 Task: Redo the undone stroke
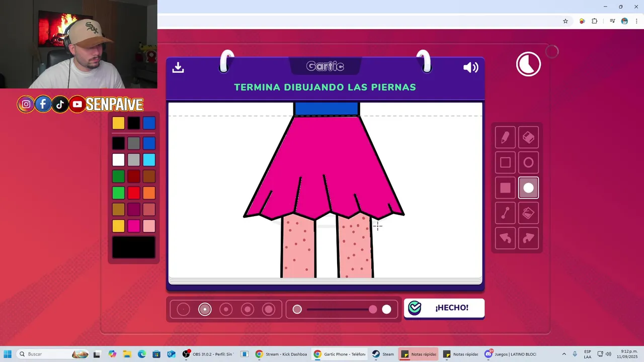pyautogui.click(x=528, y=238)
